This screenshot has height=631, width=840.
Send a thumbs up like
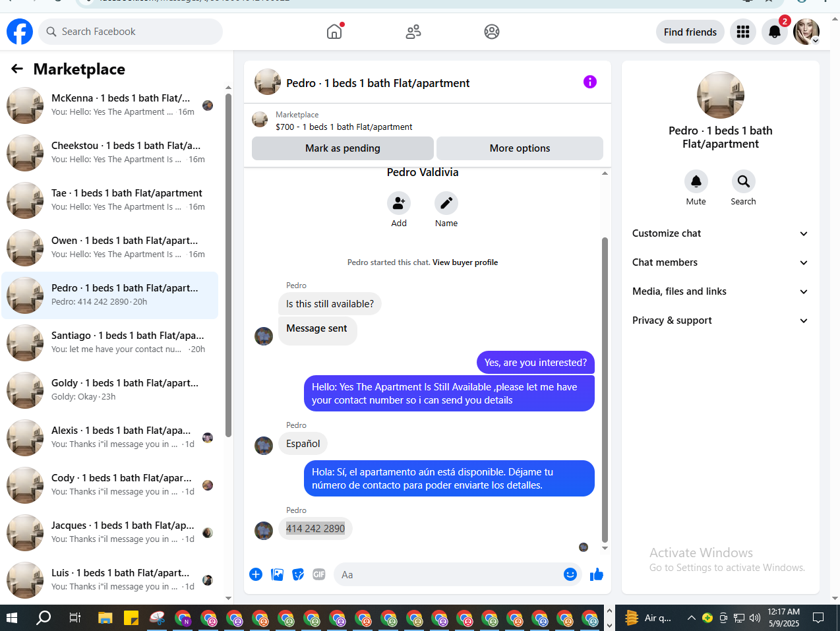[x=597, y=574]
